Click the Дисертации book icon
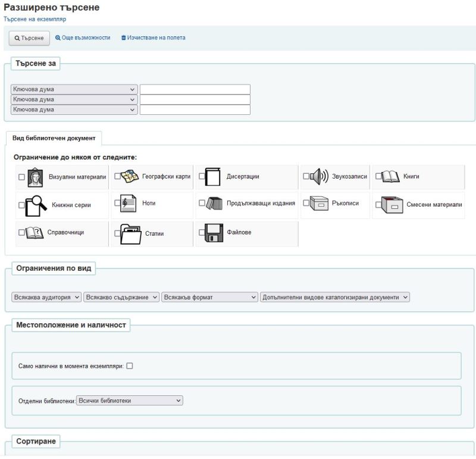 tap(212, 176)
